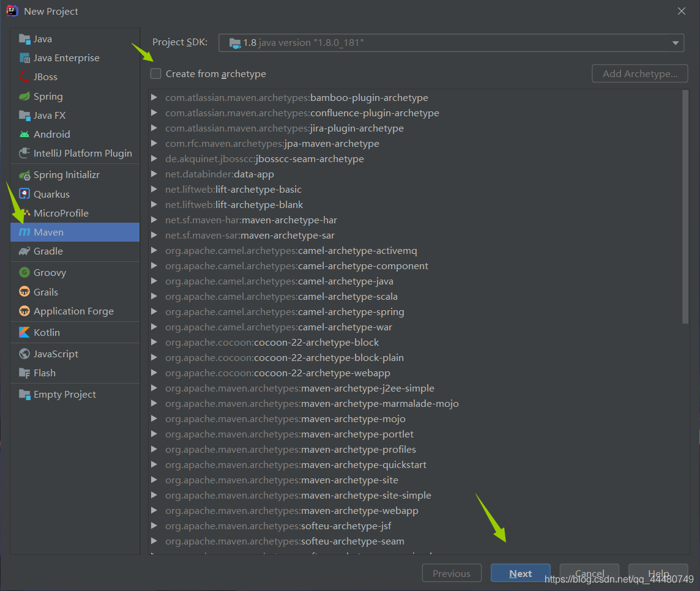The width and height of the screenshot is (700, 591).
Task: Choose Spring Initializr generator
Action: pos(75,175)
